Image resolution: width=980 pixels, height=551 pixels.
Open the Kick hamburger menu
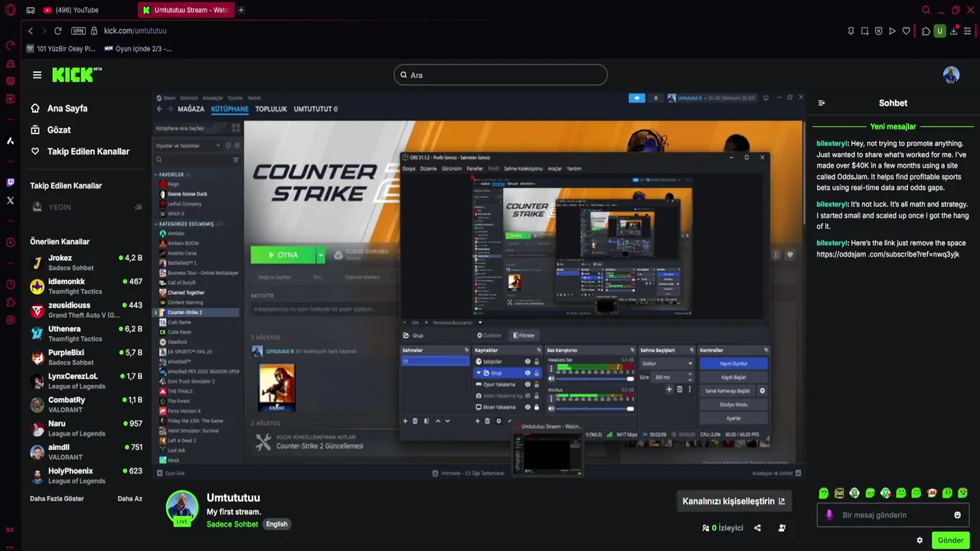[37, 75]
